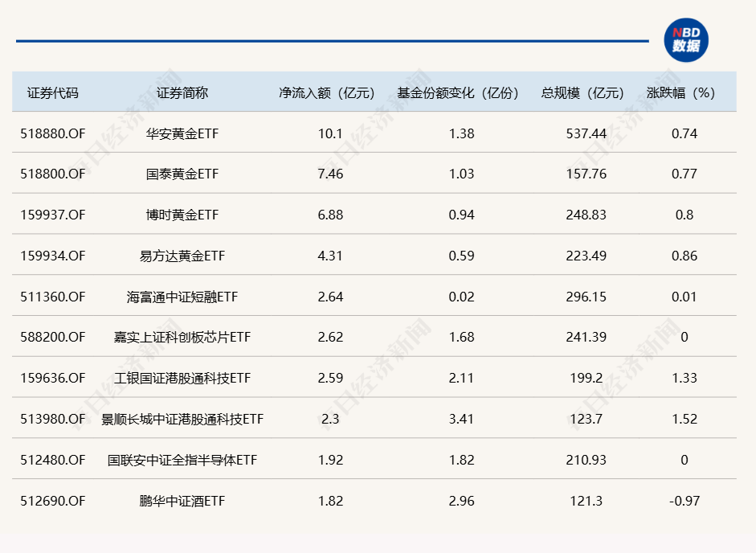This screenshot has height=553, width=756.
Task: Open 海富通中证短融ETF fund name
Action: click(x=182, y=297)
